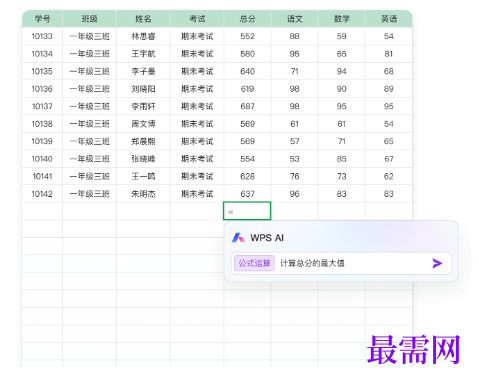Viewport: 479px width, 381px height.
Task: Click 期末考试 cell in row 10141
Action: [197, 176]
